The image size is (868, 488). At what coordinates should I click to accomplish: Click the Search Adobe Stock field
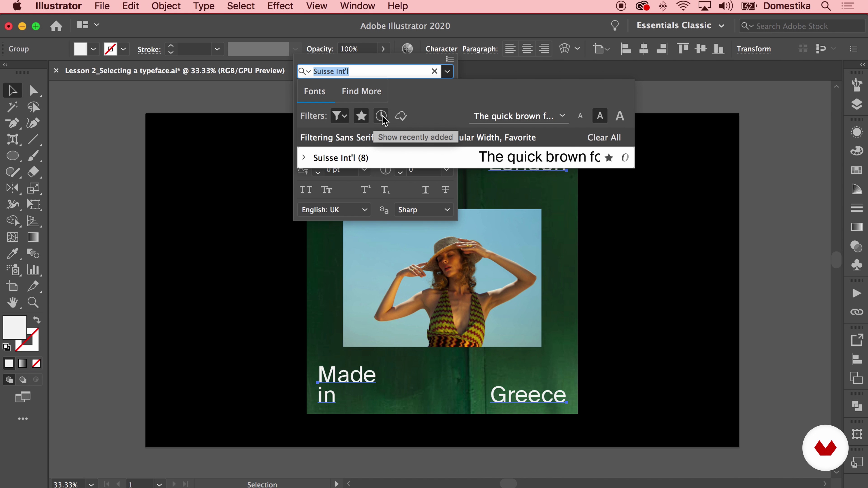(x=802, y=26)
